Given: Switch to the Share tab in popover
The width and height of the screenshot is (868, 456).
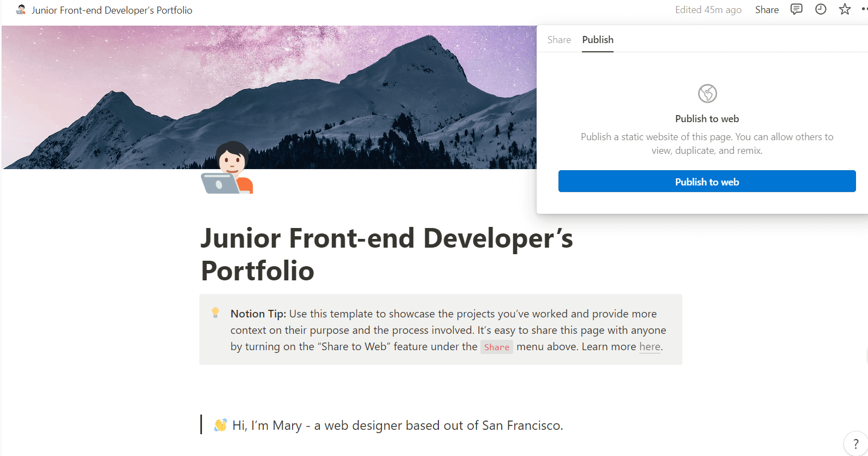Looking at the screenshot, I should [x=559, y=40].
